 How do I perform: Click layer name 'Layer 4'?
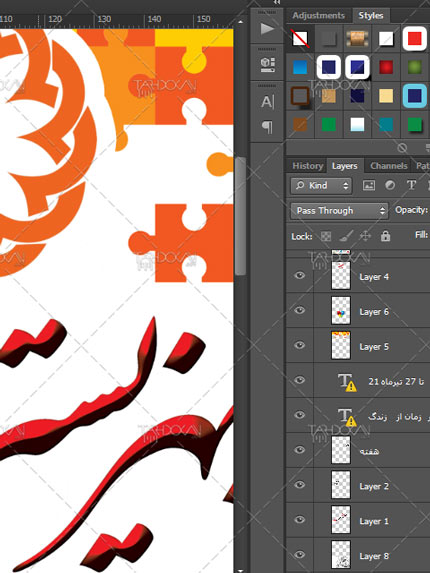pos(374,277)
